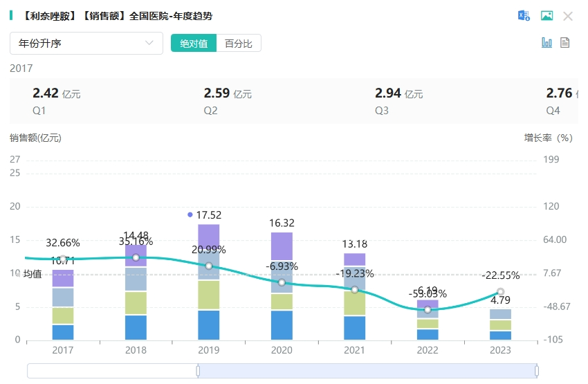Click the Q1 2.42 亿元 value
This screenshot has width=588, height=384.
[x=56, y=93]
